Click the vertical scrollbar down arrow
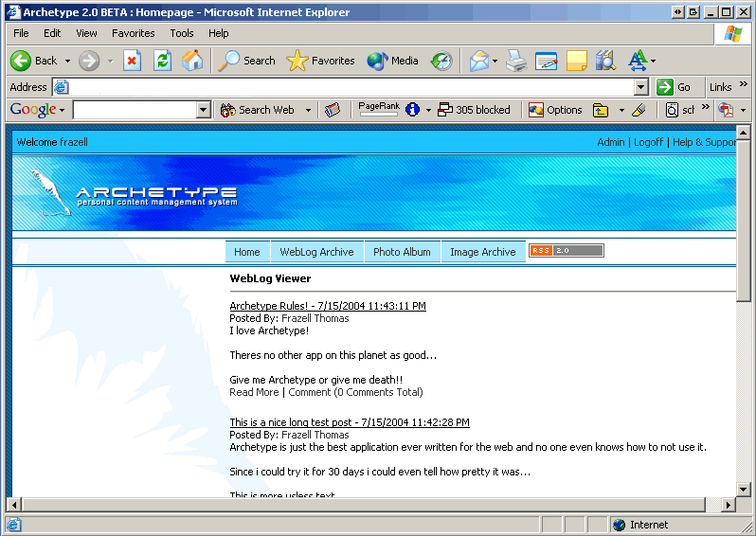 pyautogui.click(x=743, y=490)
